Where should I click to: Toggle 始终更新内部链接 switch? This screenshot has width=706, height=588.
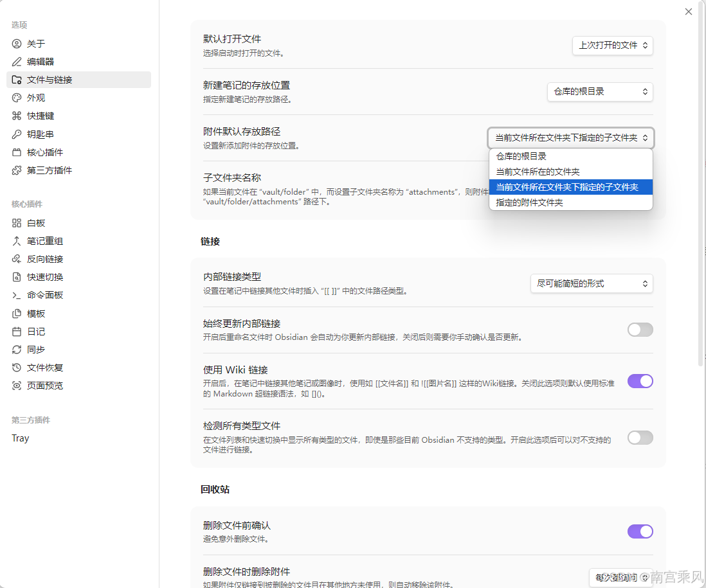click(640, 330)
